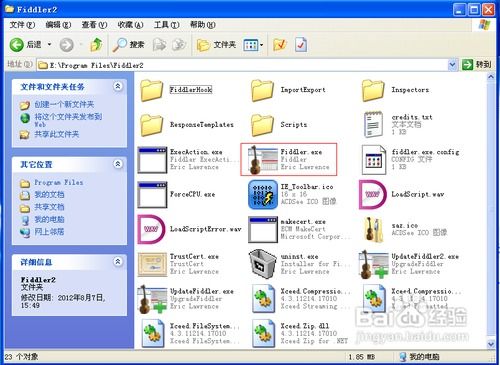
Task: Select the IE_Toolbar.ico icon
Action: (x=263, y=195)
